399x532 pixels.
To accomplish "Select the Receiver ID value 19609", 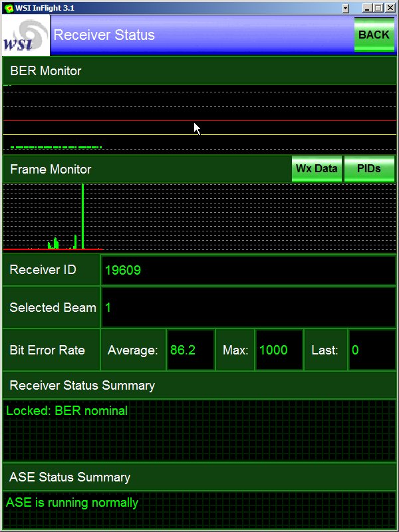I will coord(123,271).
